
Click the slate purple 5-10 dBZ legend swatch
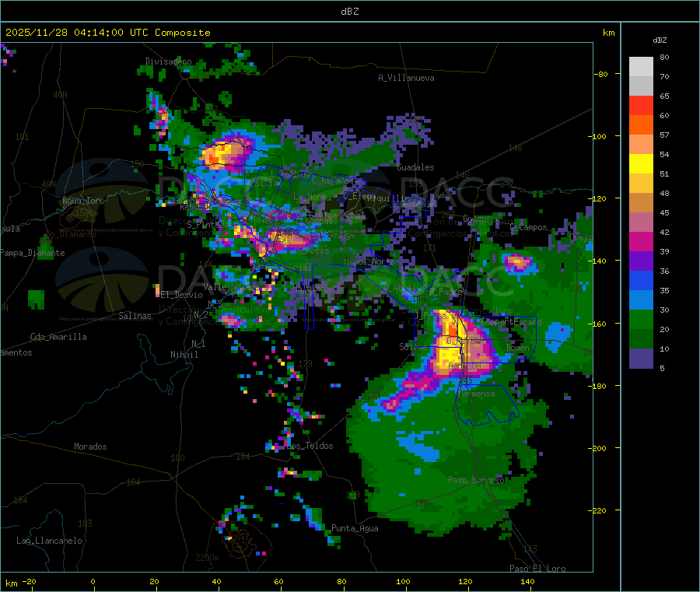[641, 359]
